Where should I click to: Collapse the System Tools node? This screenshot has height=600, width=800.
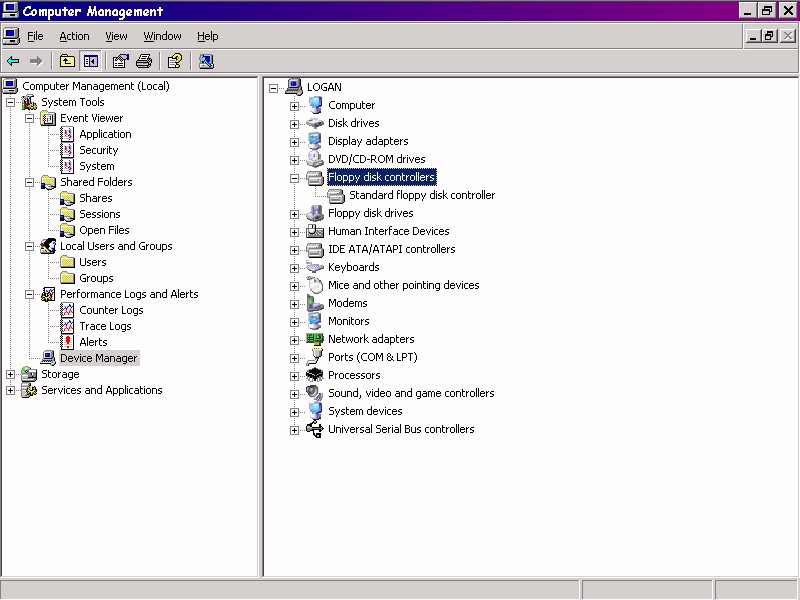[10, 103]
